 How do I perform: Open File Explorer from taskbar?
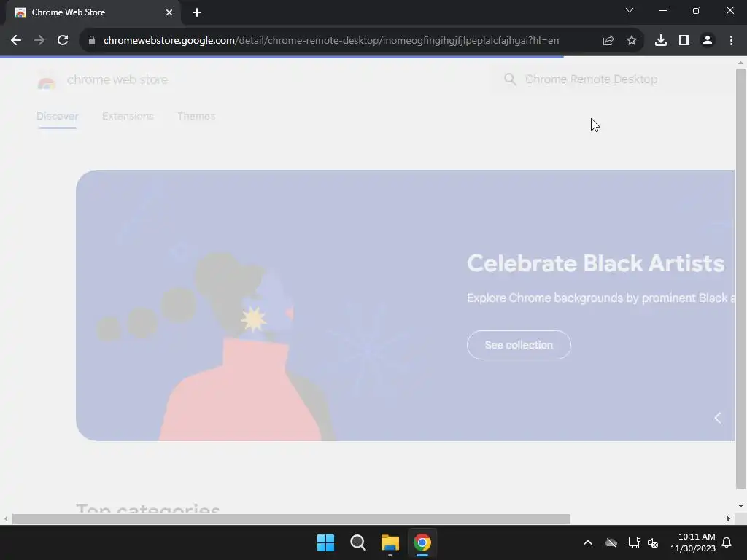click(x=390, y=542)
